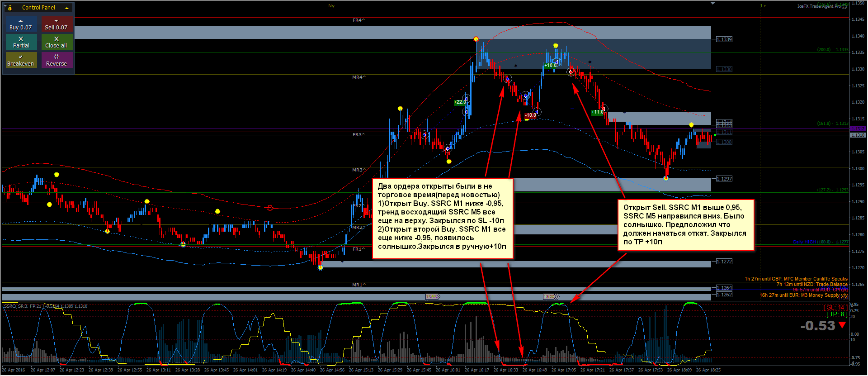Click the MR3^ pivot level label
The image size is (868, 376).
coord(359,170)
